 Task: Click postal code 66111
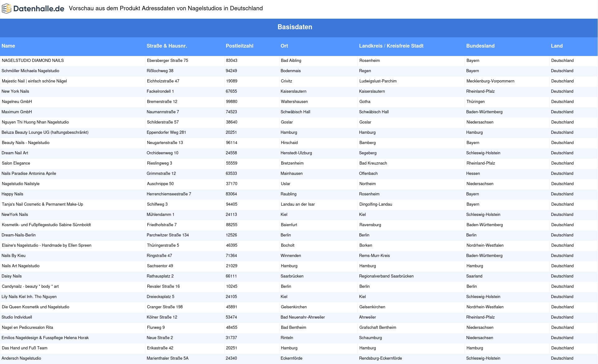(x=231, y=276)
